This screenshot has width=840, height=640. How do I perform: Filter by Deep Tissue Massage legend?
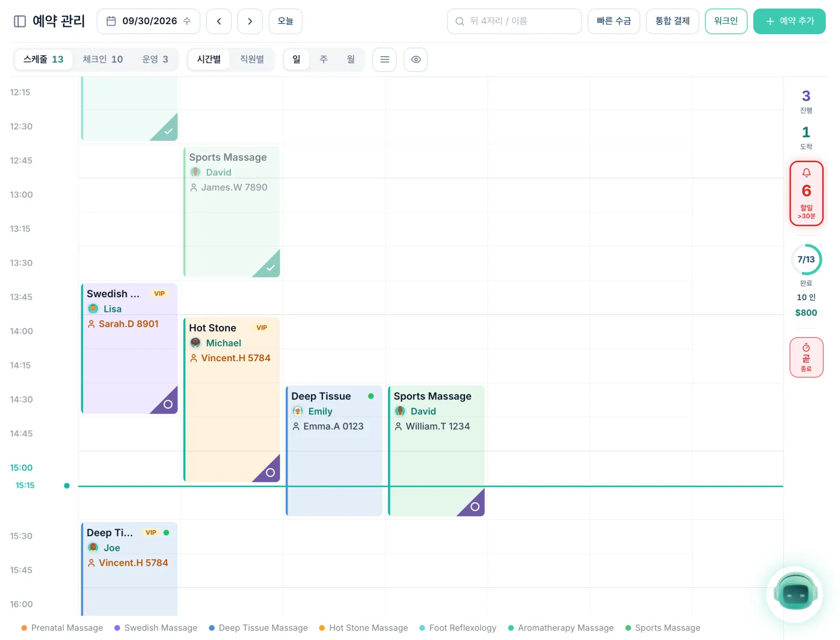pos(258,628)
